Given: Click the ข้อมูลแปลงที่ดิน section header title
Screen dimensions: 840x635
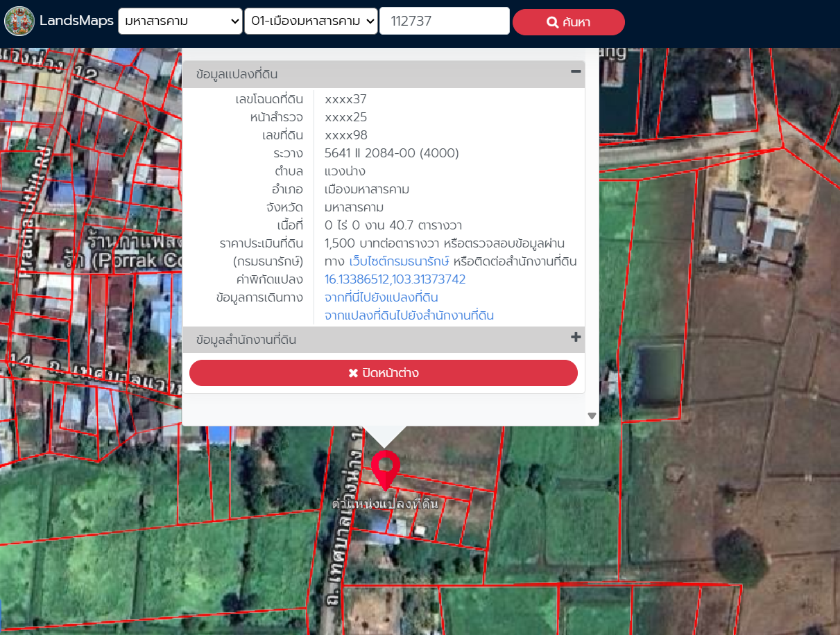Looking at the screenshot, I should pyautogui.click(x=237, y=75).
